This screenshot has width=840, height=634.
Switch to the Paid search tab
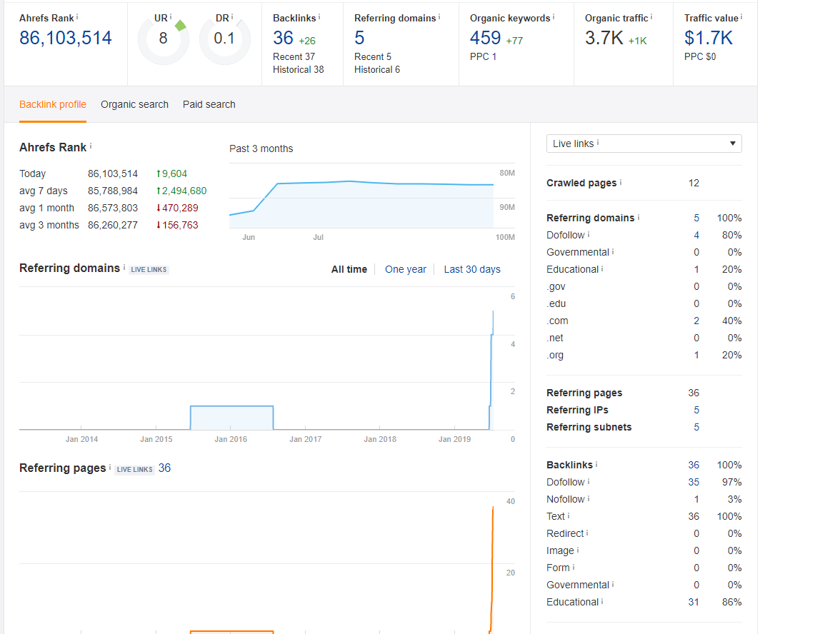click(x=209, y=104)
